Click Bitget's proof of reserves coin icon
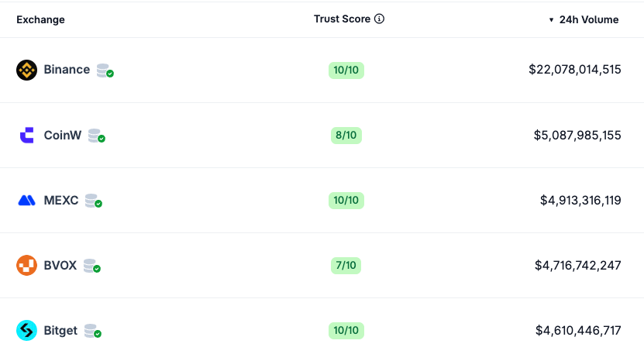This screenshot has width=644, height=361. click(x=92, y=331)
